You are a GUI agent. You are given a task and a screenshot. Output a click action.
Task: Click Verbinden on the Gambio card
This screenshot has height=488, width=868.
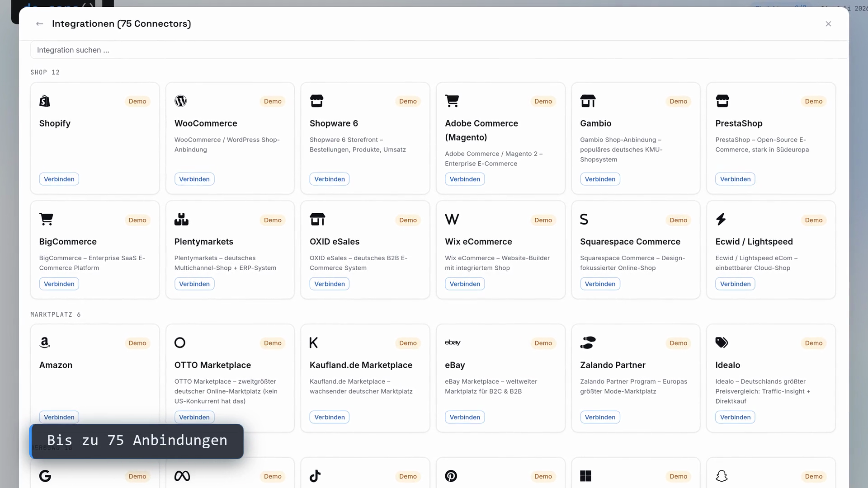tap(600, 179)
